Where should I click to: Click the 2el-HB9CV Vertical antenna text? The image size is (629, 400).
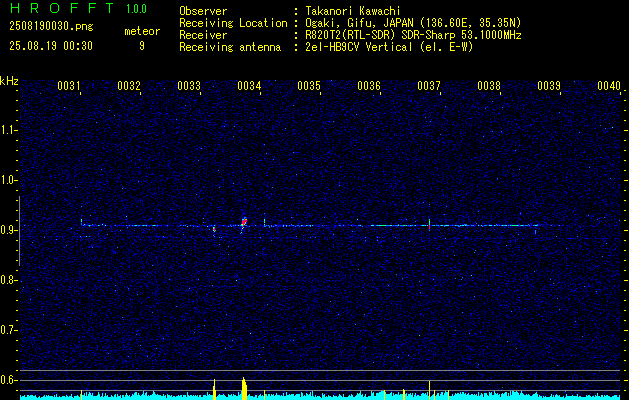click(x=389, y=47)
